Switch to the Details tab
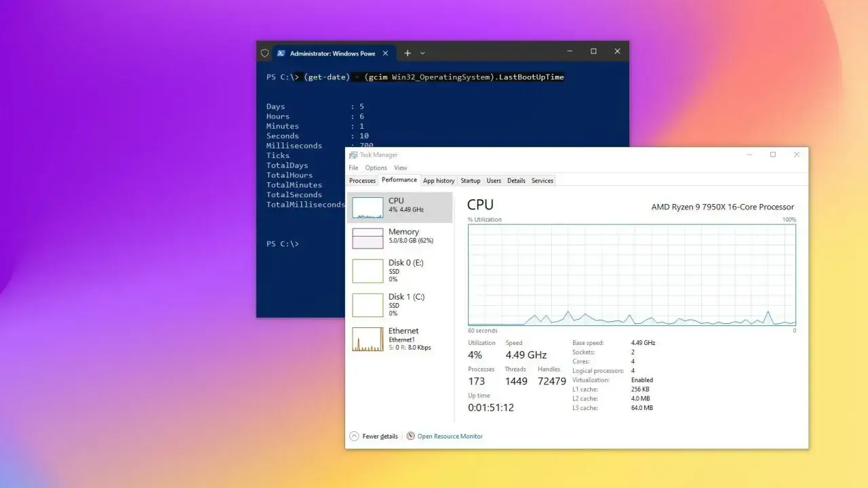 tap(516, 181)
